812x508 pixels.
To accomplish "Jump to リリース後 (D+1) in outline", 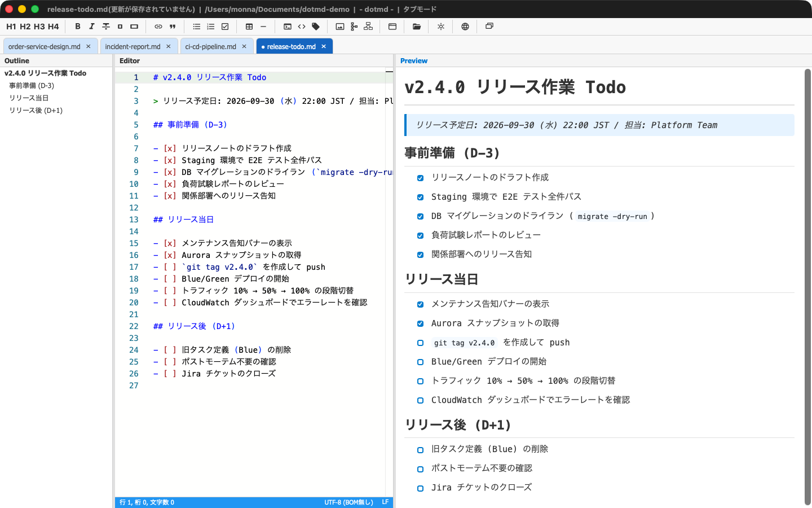I will (36, 111).
